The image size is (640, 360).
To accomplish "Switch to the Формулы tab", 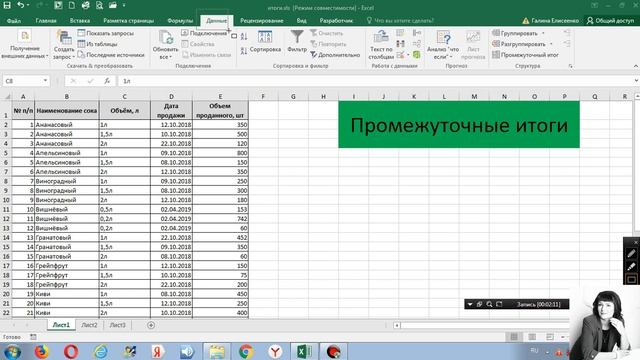I will [180, 20].
